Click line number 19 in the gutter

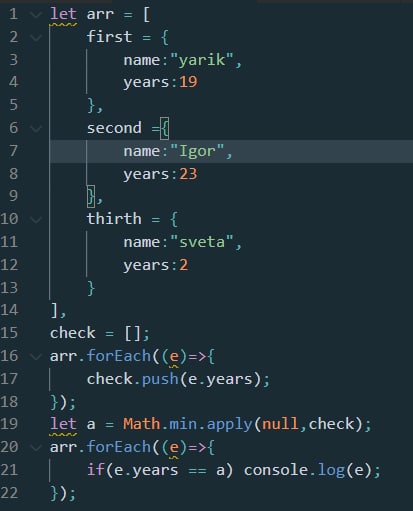point(9,424)
